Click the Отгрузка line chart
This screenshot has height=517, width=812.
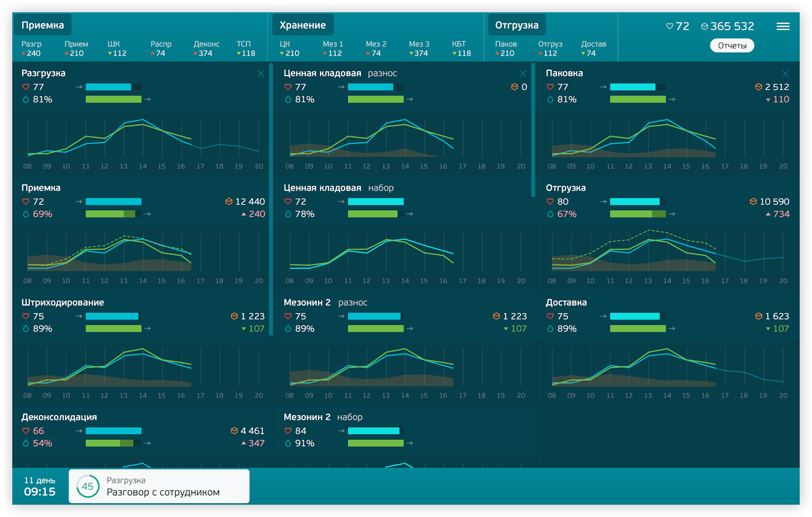(x=667, y=251)
